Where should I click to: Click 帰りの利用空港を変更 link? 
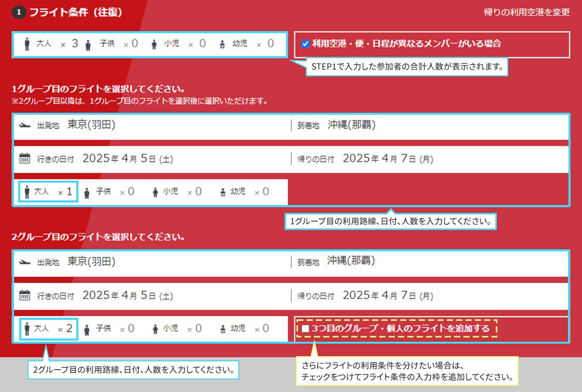click(x=526, y=12)
